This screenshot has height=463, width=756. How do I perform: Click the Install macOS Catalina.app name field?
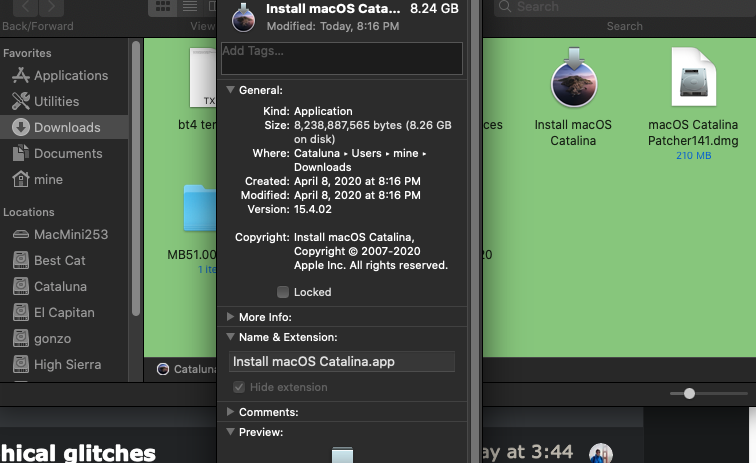click(342, 361)
